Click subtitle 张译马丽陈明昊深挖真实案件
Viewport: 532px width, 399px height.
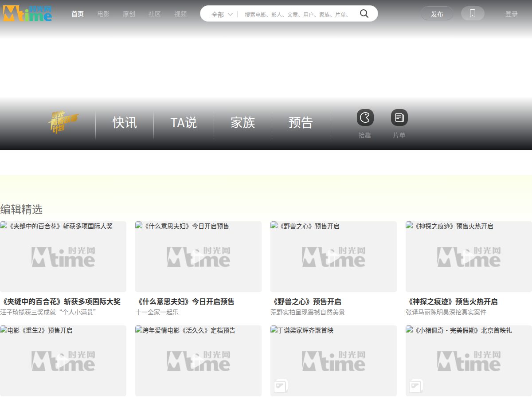pos(446,312)
